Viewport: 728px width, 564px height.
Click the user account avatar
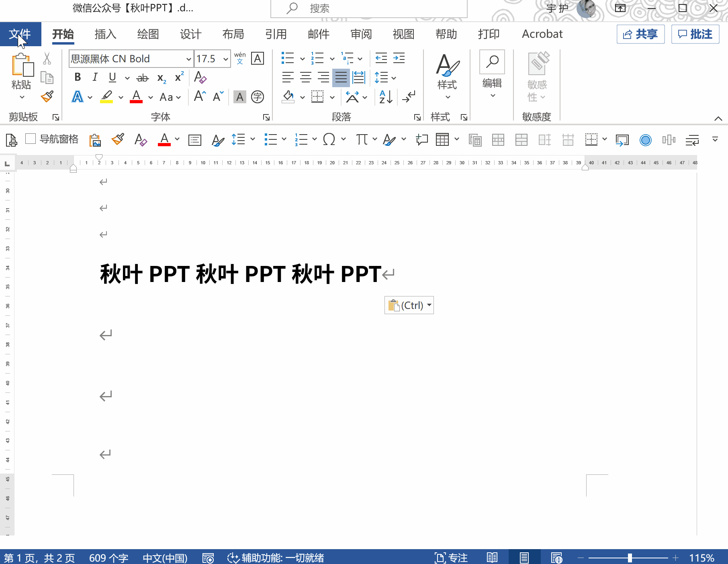point(586,8)
